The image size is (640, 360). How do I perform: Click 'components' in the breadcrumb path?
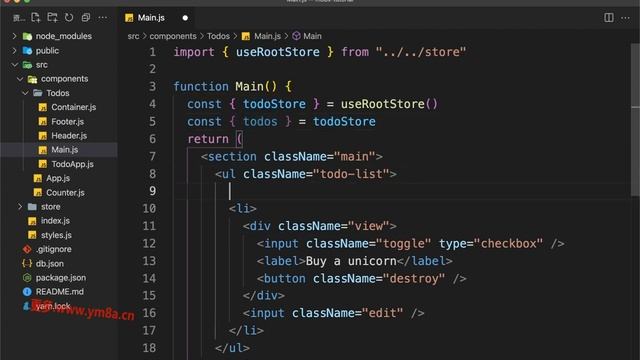pyautogui.click(x=173, y=36)
